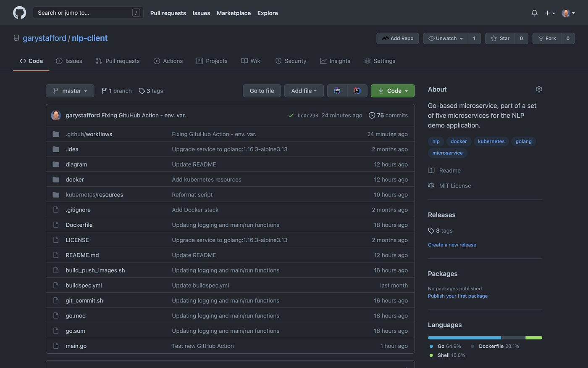Open the buildspec.yml file
This screenshot has width=588, height=368.
(84, 286)
